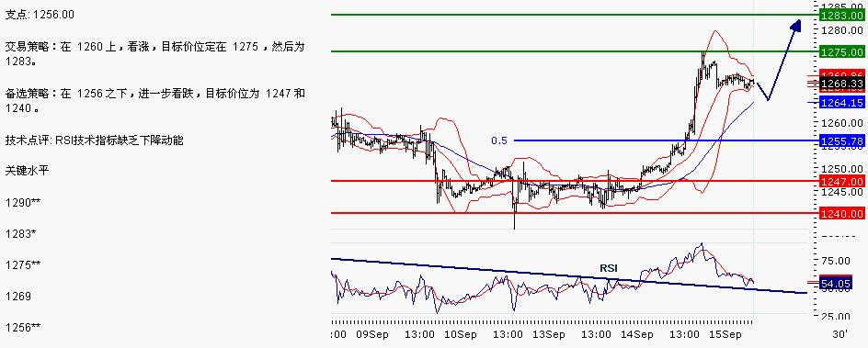The width and height of the screenshot is (868, 348).
Task: Click the '14Sep' date label
Action: click(636, 334)
